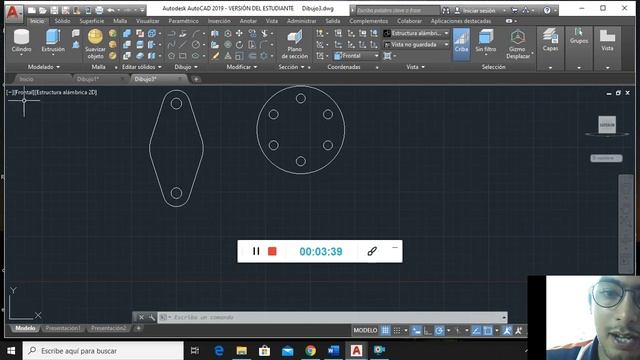Image resolution: width=640 pixels, height=360 pixels.
Task: Expand the Sección panel
Action: pyautogui.click(x=291, y=67)
